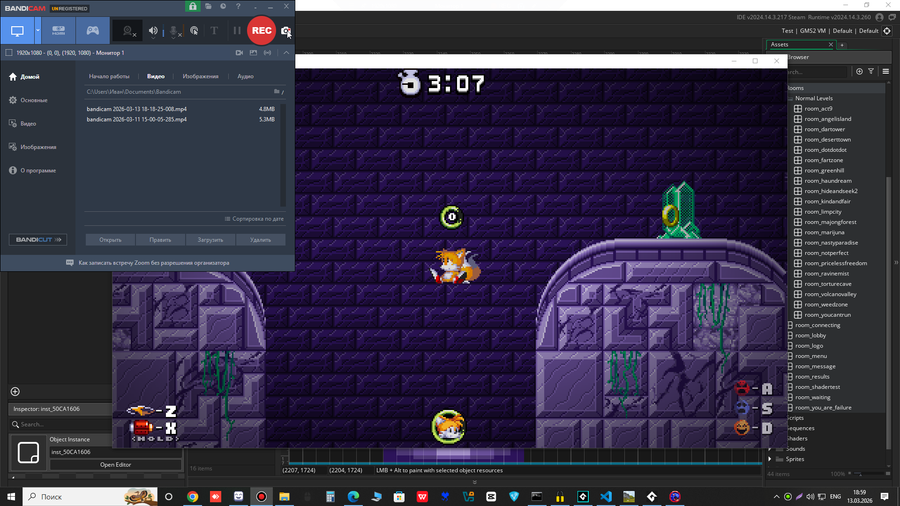Open Домой section in Bandicam sidebar
The width and height of the screenshot is (900, 506).
pyautogui.click(x=25, y=77)
